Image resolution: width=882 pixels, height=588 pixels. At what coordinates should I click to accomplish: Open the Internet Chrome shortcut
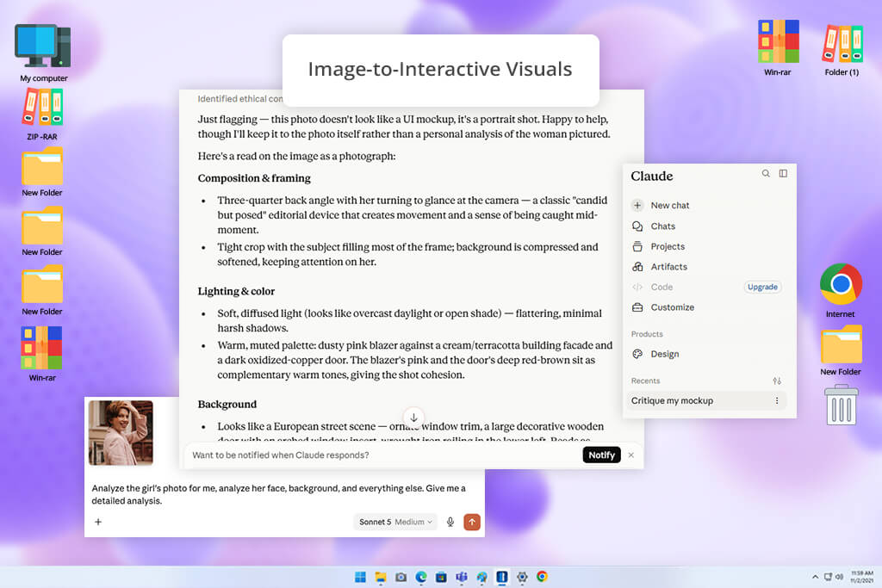[x=841, y=290]
